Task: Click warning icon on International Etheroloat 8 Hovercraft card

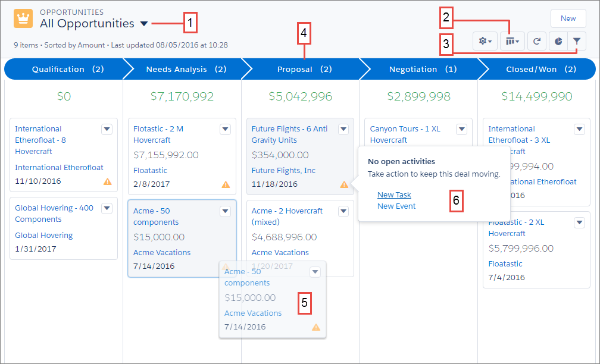Action: pyautogui.click(x=107, y=181)
